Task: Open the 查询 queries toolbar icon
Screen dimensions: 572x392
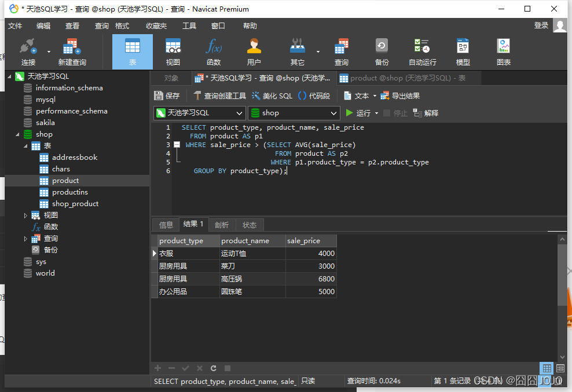Action: point(342,52)
